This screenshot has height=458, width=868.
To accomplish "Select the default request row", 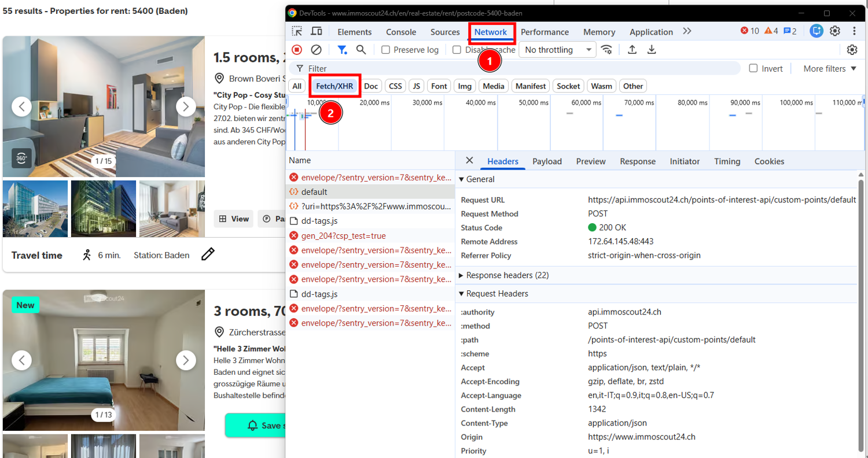I will pyautogui.click(x=370, y=192).
